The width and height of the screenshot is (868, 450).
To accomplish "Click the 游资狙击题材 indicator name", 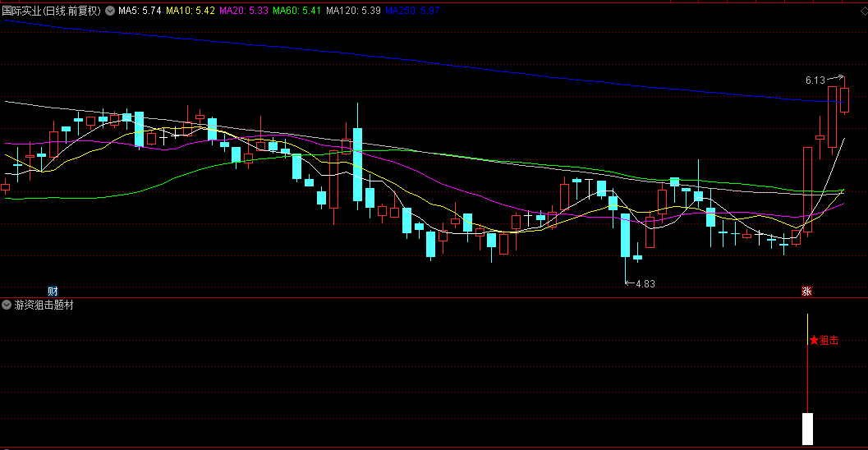I will point(44,305).
